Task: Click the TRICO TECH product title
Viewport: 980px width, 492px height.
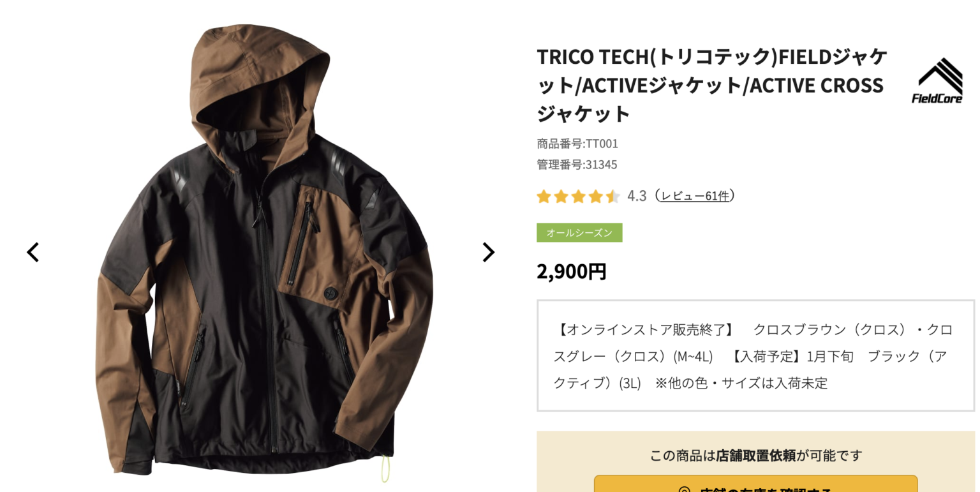Action: coord(712,85)
